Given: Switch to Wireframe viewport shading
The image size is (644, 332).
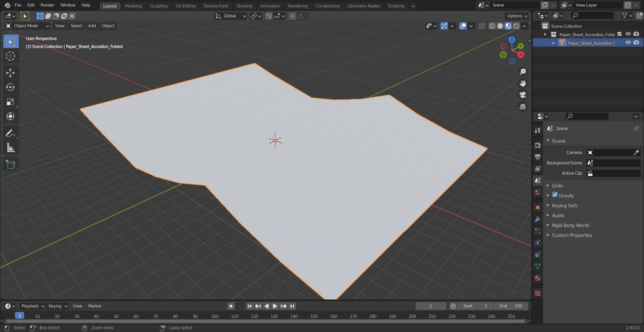Looking at the screenshot, I should click(492, 26).
